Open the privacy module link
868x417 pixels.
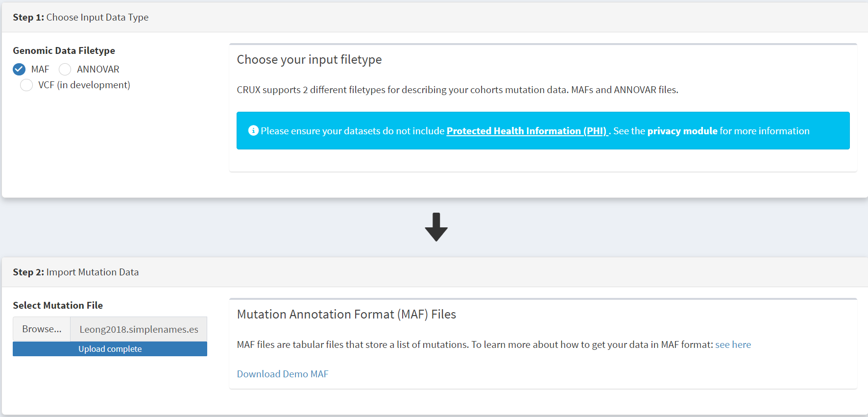pyautogui.click(x=682, y=131)
